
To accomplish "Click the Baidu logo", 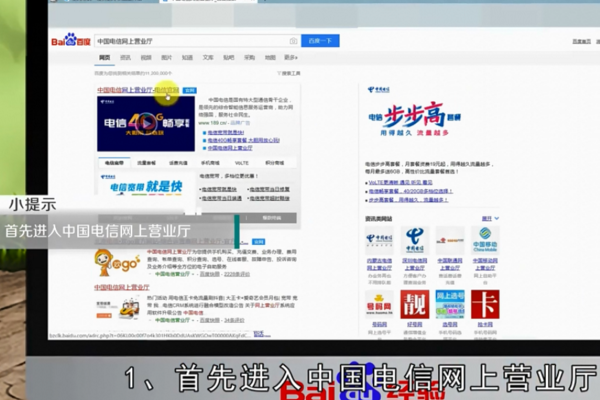I will click(71, 40).
